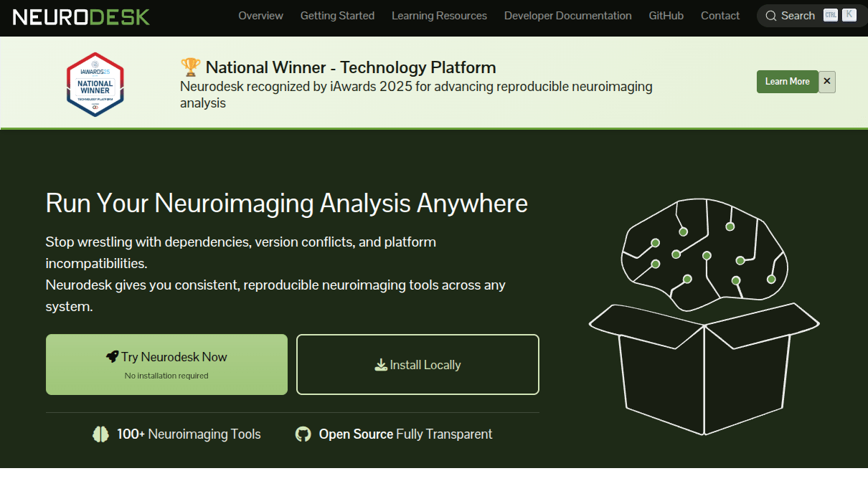
Task: Go to Getting Started
Action: (337, 16)
